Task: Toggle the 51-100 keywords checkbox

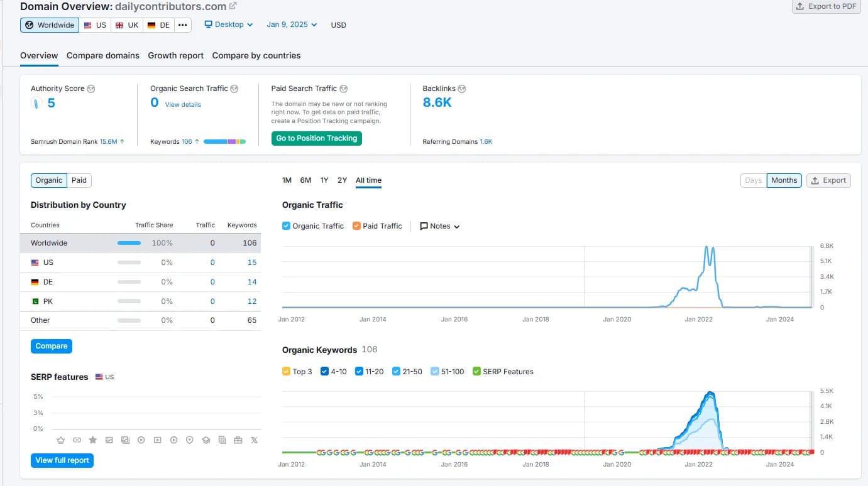Action: (435, 372)
